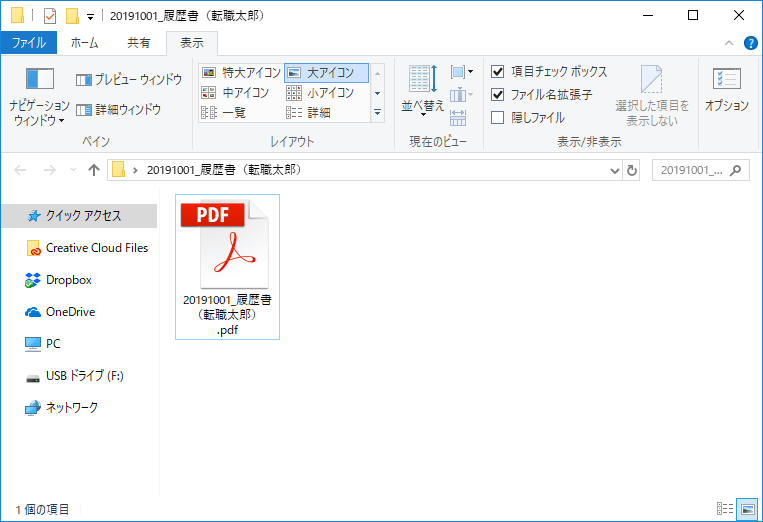Viewport: 763px width, 522px height.
Task: Open Explorer help question mark icon
Action: point(751,43)
